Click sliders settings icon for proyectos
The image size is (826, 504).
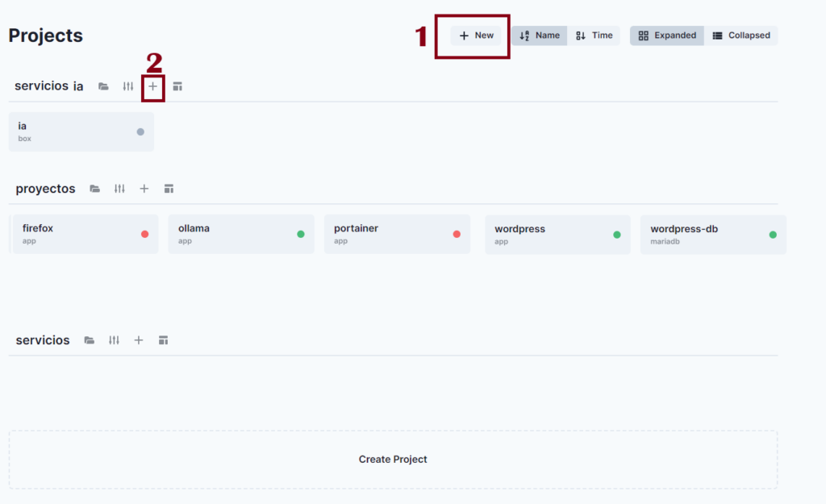coord(119,189)
